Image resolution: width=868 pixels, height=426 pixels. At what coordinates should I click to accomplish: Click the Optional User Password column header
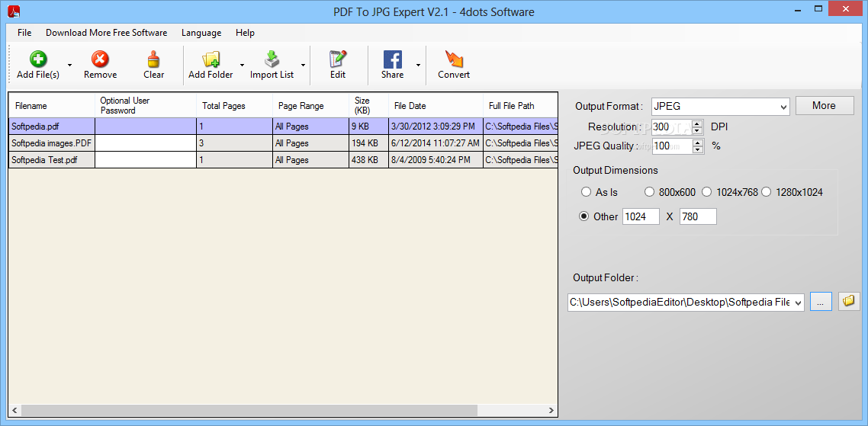coord(146,106)
